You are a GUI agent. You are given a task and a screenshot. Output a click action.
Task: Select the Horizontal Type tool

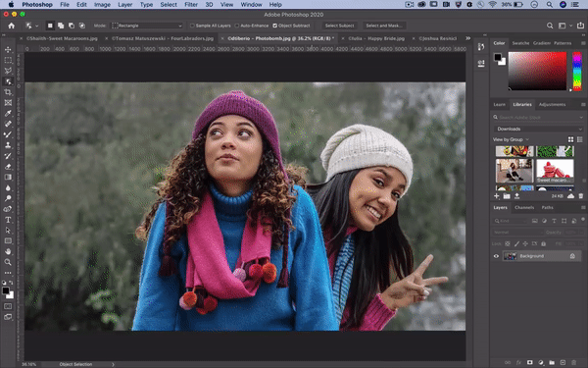(x=8, y=220)
